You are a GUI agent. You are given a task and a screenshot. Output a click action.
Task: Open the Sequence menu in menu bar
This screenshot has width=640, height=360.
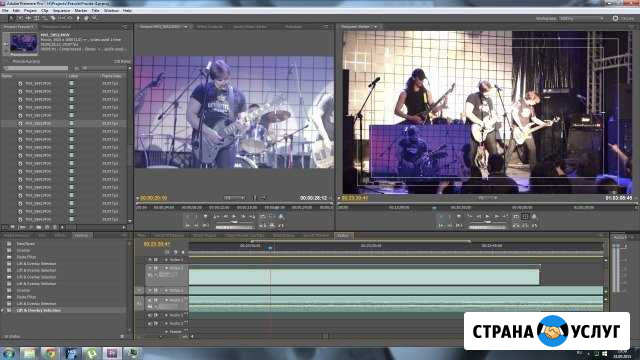point(61,11)
